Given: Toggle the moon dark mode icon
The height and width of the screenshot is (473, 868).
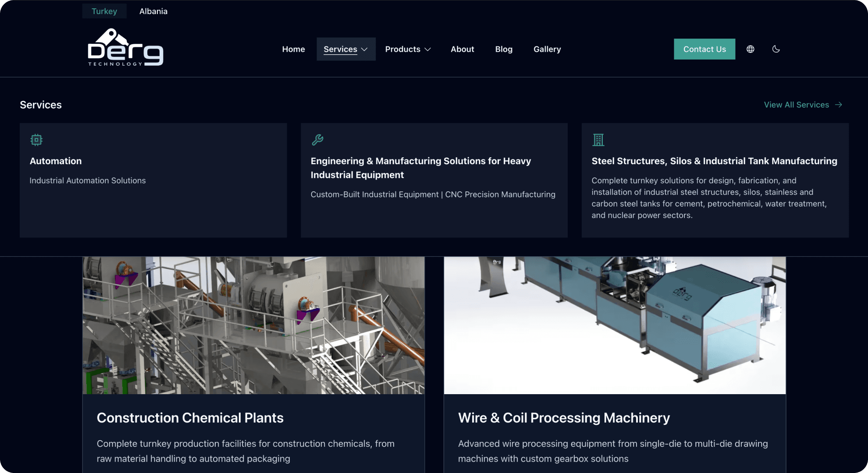Looking at the screenshot, I should pos(776,49).
